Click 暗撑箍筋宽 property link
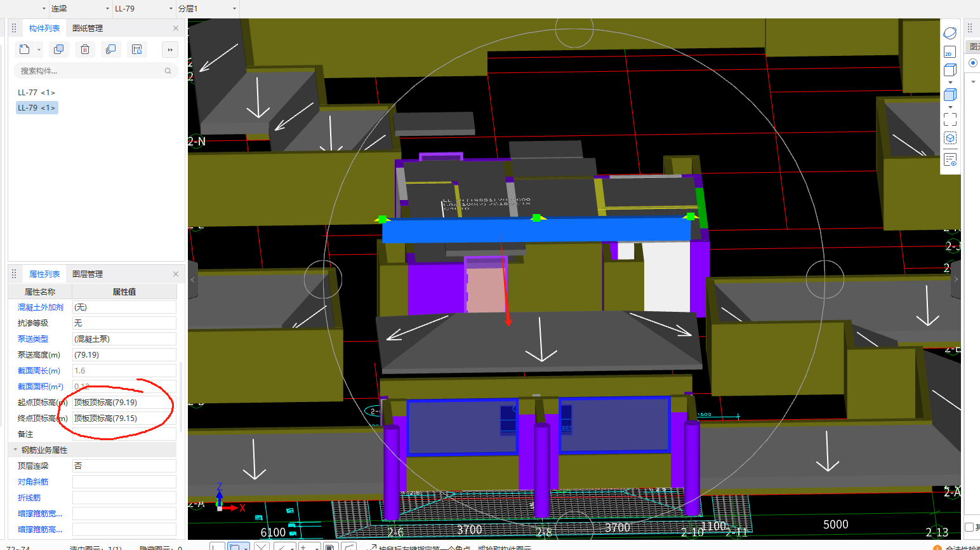The height and width of the screenshot is (550, 980). 40,514
